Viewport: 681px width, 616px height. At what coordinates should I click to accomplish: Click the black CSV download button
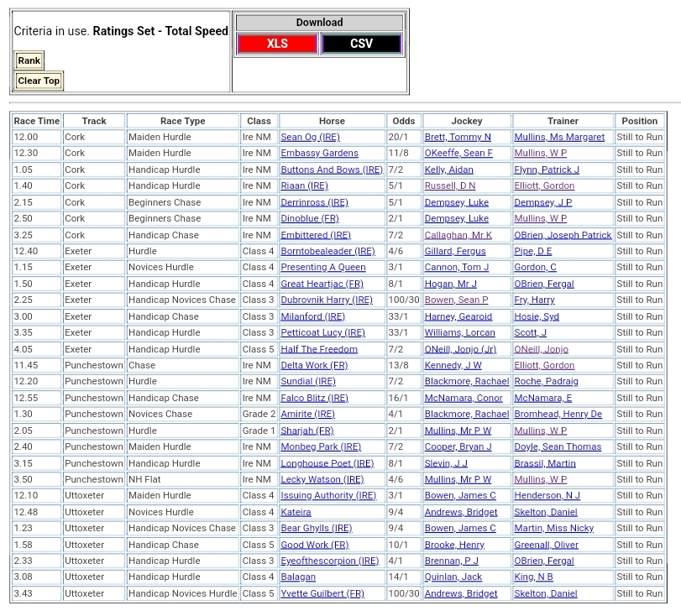click(x=361, y=44)
